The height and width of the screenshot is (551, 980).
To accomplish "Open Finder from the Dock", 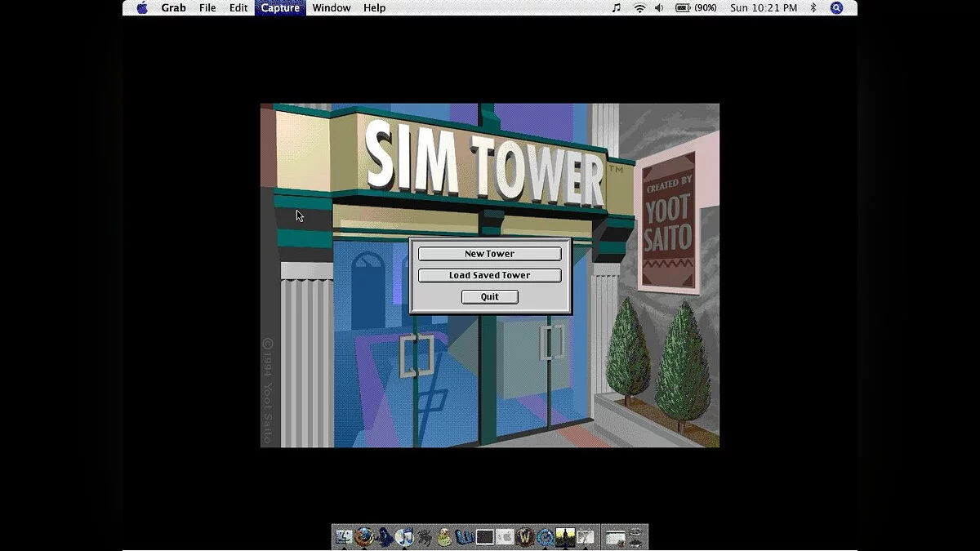I will tap(344, 537).
